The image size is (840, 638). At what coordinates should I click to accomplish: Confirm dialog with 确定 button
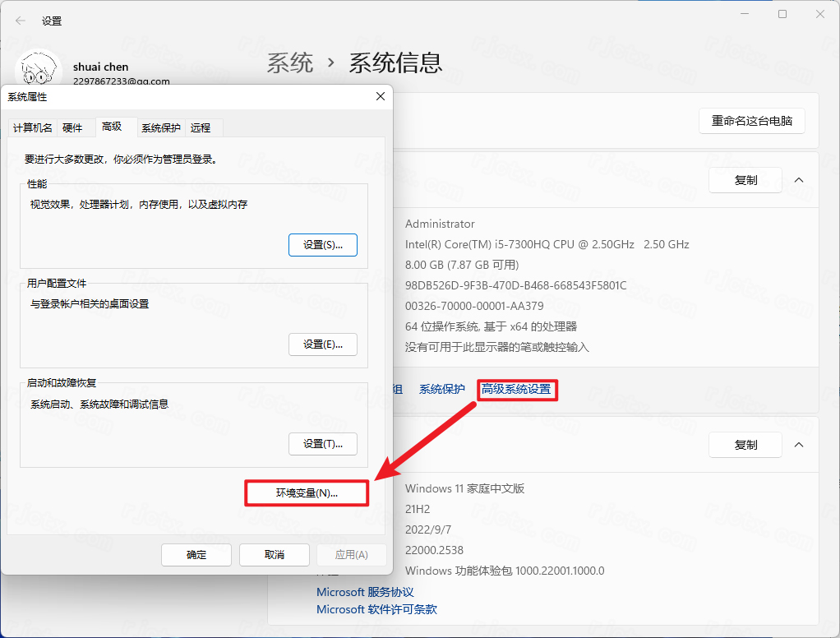point(196,555)
